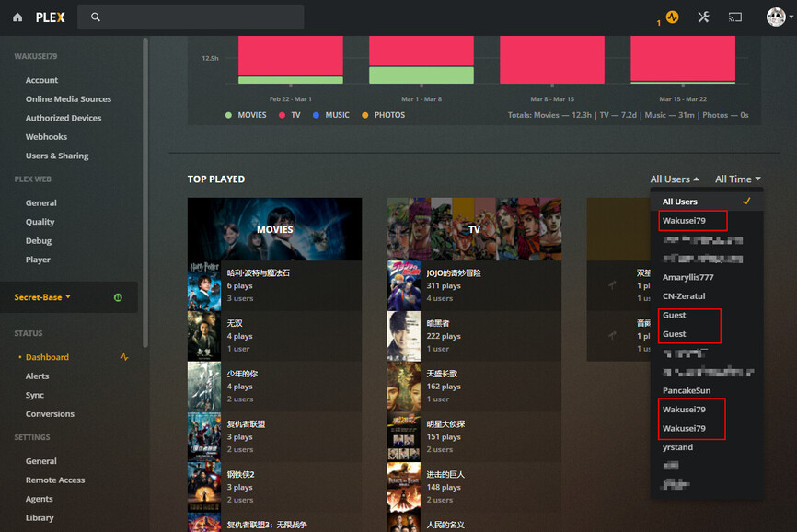Toggle PHOTOS series in chart legend
This screenshot has height=532, width=797.
click(x=383, y=115)
